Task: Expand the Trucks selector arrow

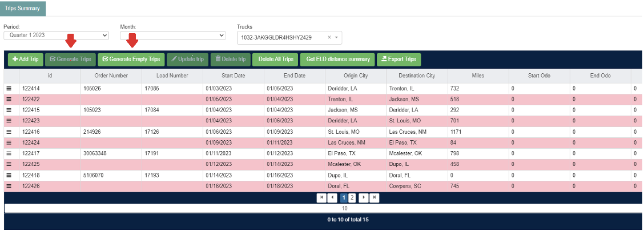Action: [x=336, y=37]
